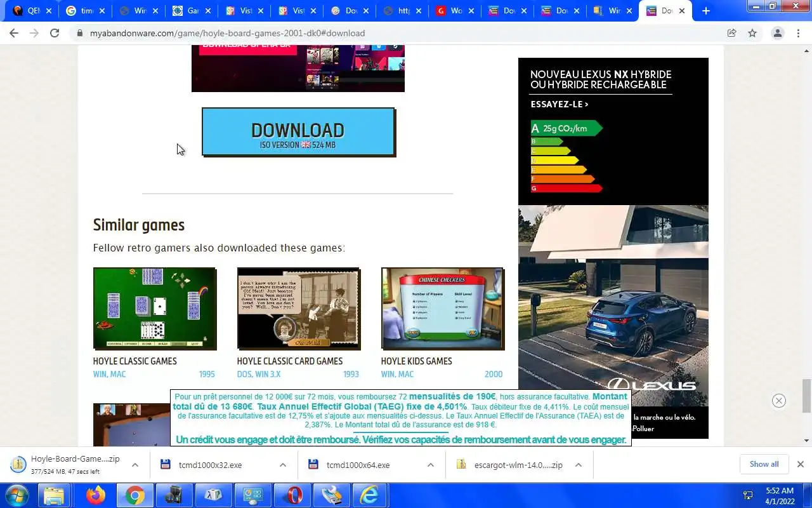Click the taskbar clock showing 5:52 AM
This screenshot has width=812, height=508.
point(780,495)
